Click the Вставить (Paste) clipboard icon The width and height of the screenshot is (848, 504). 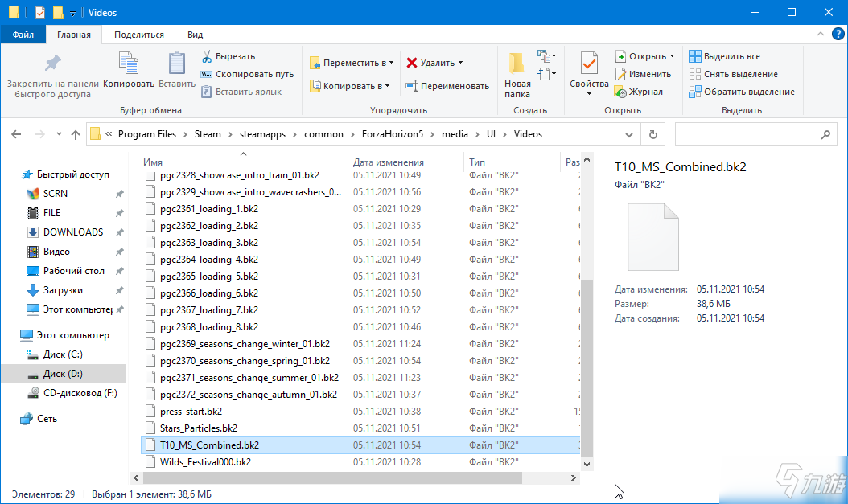click(x=176, y=64)
